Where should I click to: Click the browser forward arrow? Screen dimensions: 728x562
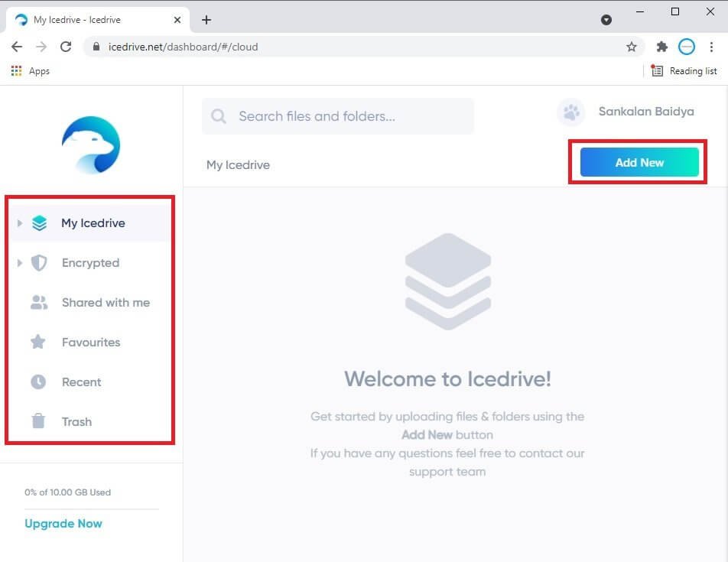(x=41, y=47)
